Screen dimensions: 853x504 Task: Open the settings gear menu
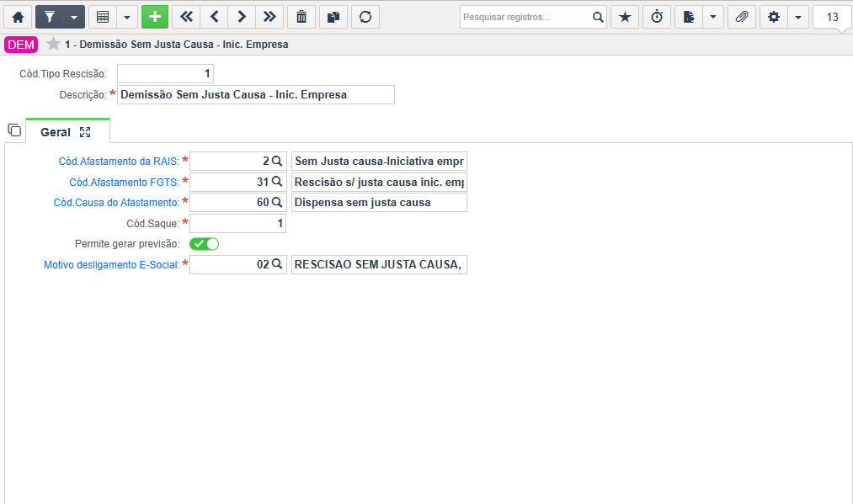tap(774, 17)
